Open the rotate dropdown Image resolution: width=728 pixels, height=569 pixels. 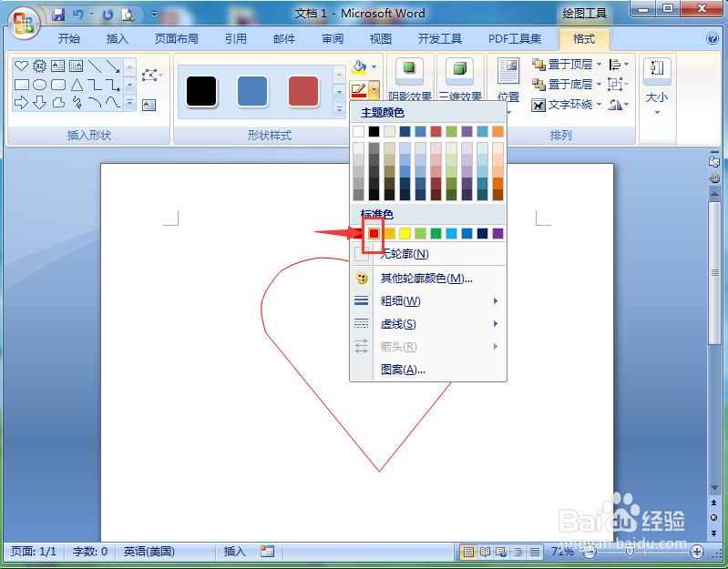[619, 105]
